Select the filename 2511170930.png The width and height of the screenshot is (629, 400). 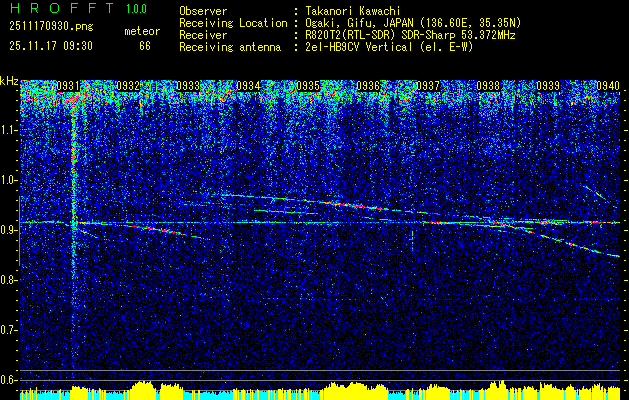click(51, 27)
